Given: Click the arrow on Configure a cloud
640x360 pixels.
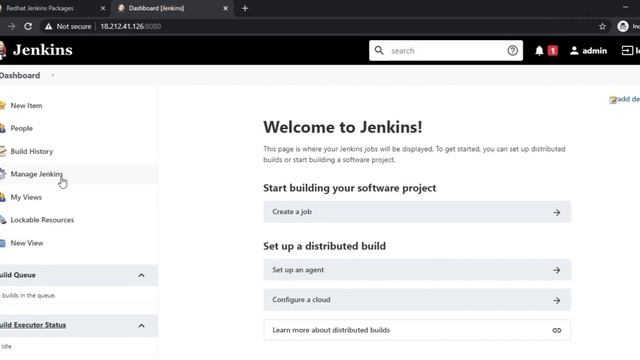Looking at the screenshot, I should (557, 300).
